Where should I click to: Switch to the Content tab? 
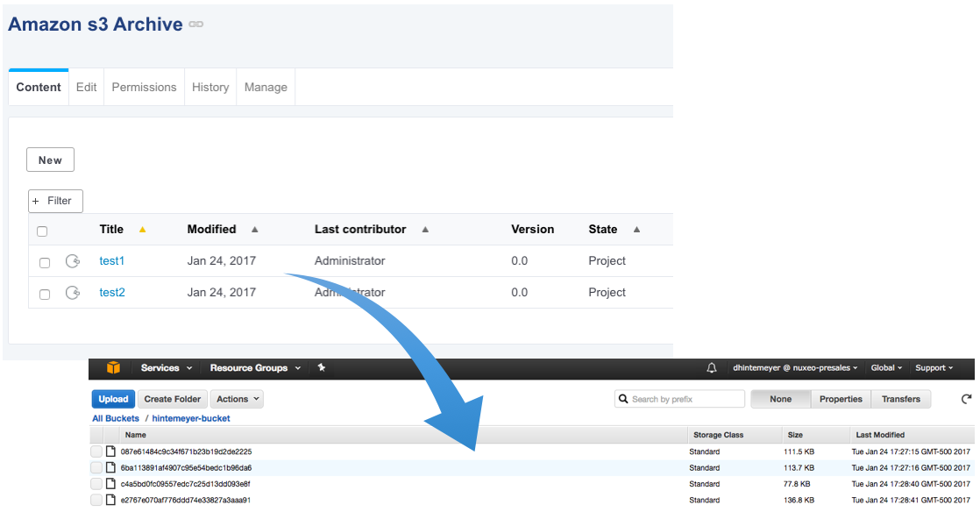pyautogui.click(x=39, y=88)
